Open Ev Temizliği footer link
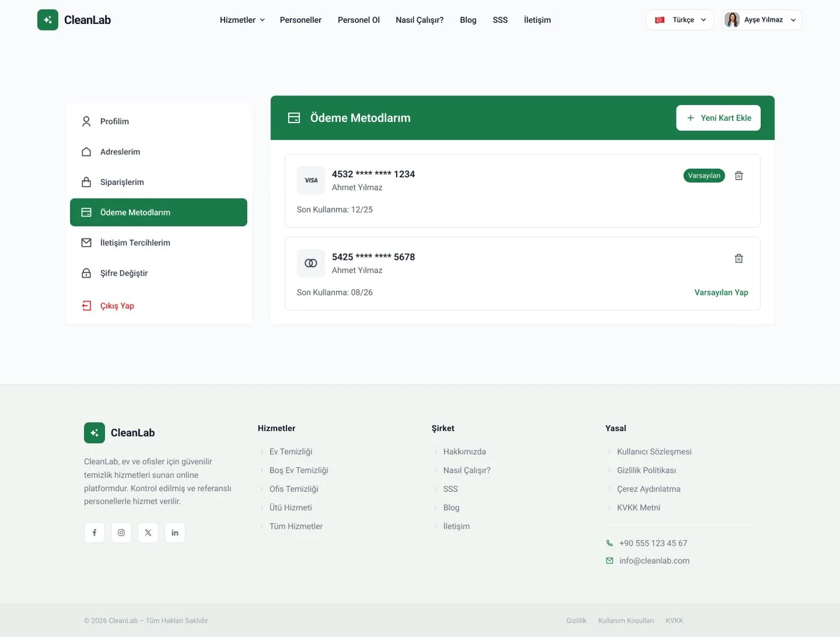 (x=291, y=451)
